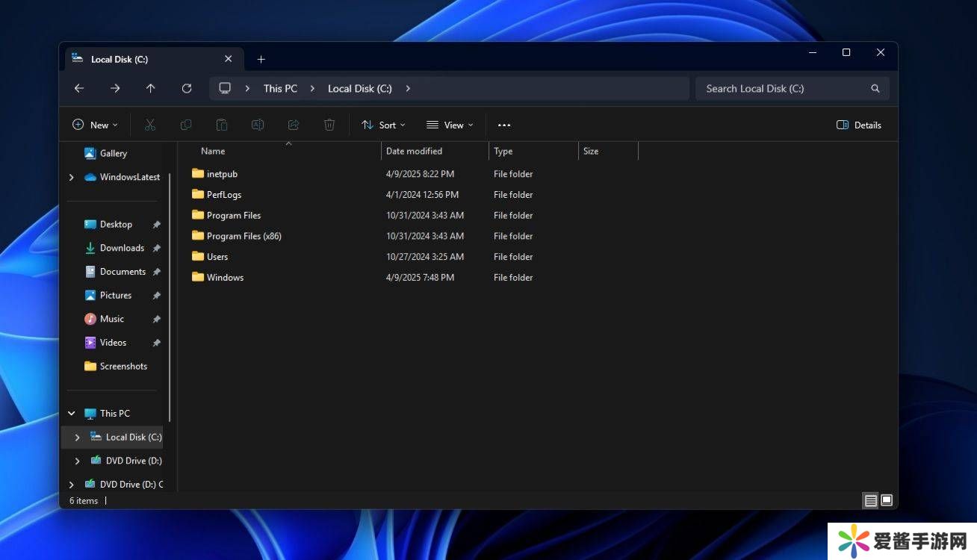Close the Local Disk (C:) tab
The image size is (977, 560).
click(228, 59)
